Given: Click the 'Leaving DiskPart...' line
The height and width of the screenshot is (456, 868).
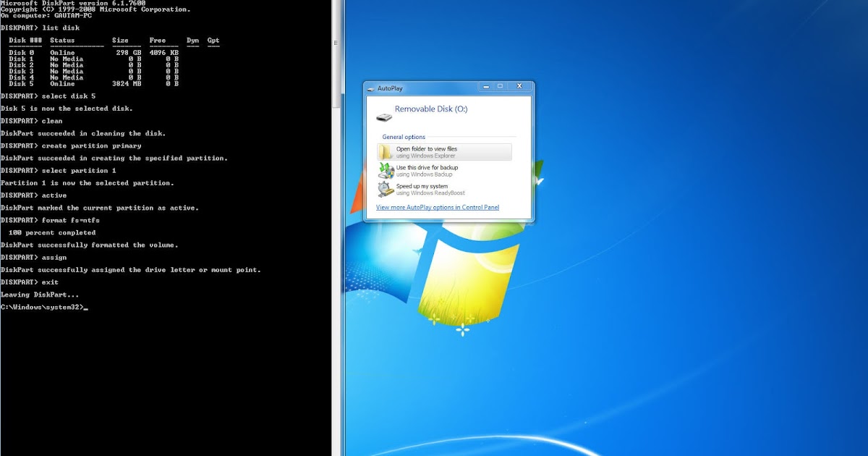Looking at the screenshot, I should tap(40, 295).
